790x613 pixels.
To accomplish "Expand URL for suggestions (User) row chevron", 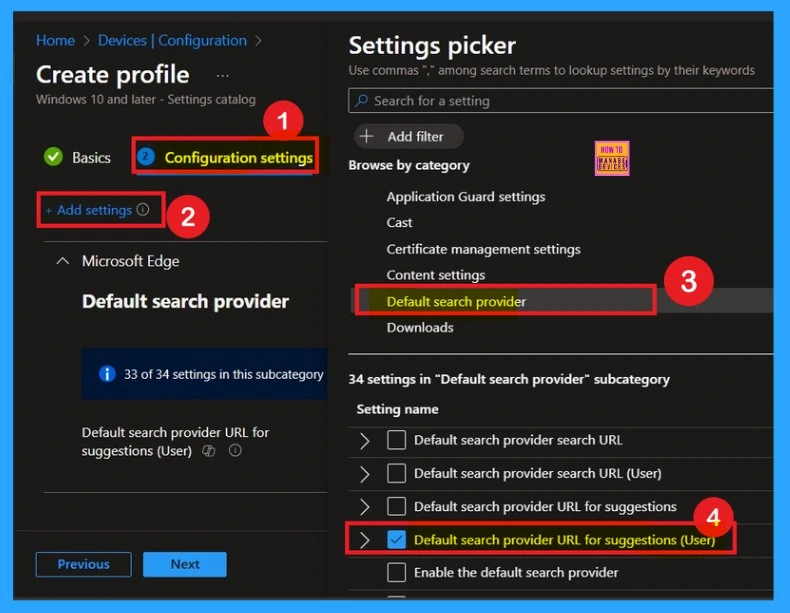I will 365,540.
